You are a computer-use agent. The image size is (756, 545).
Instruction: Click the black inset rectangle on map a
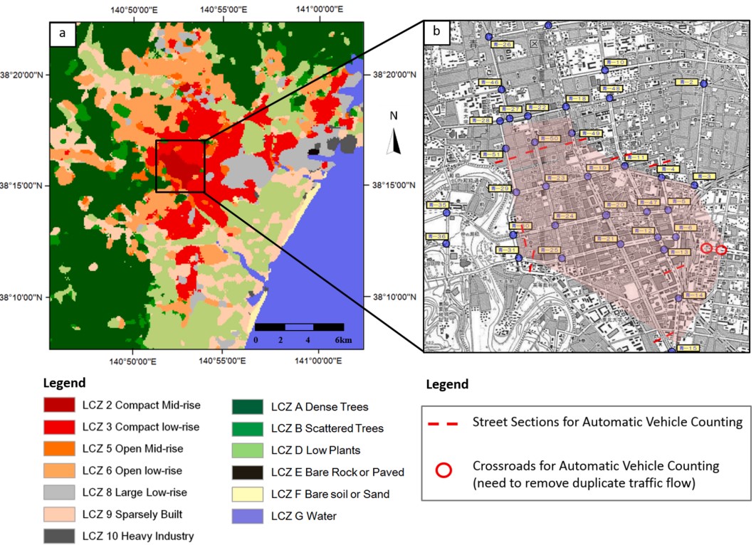[180, 166]
